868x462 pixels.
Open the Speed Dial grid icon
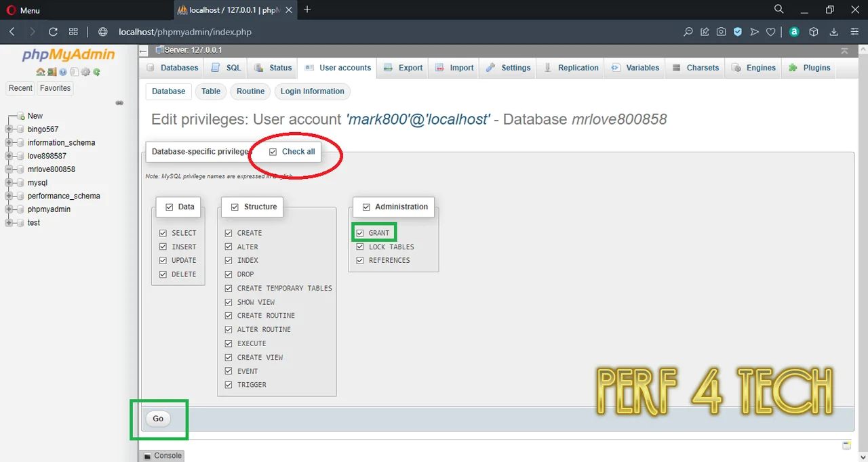pyautogui.click(x=73, y=32)
